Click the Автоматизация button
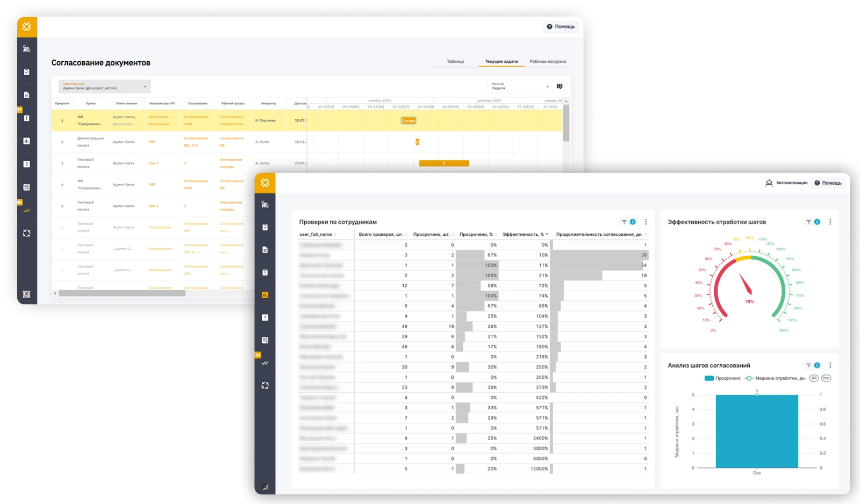 (x=786, y=183)
